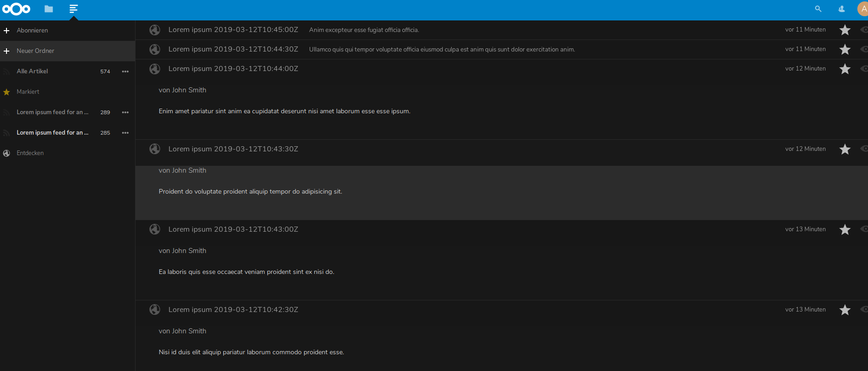Click Neuer Ordner to create folder
This screenshot has height=371, width=868.
35,51
